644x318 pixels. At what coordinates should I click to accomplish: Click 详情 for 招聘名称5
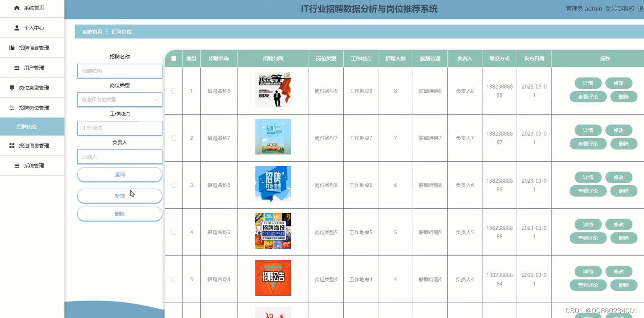tap(588, 224)
